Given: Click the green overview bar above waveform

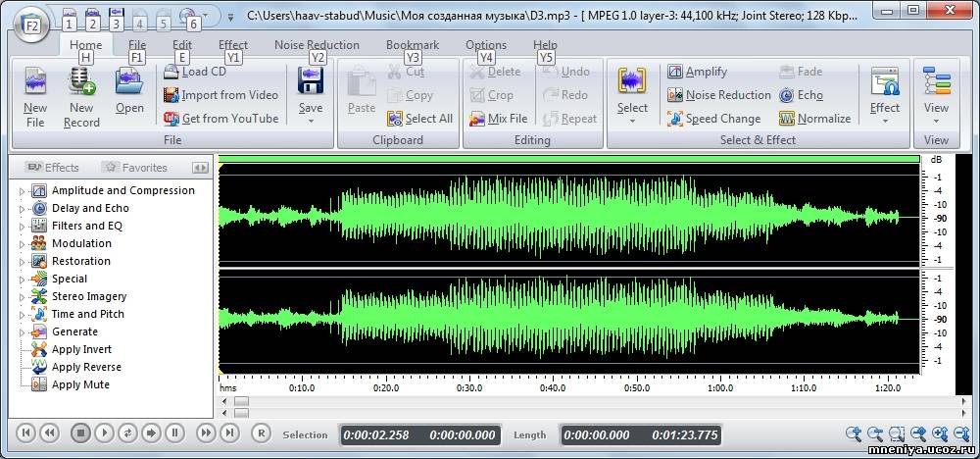Looking at the screenshot, I should (568, 159).
